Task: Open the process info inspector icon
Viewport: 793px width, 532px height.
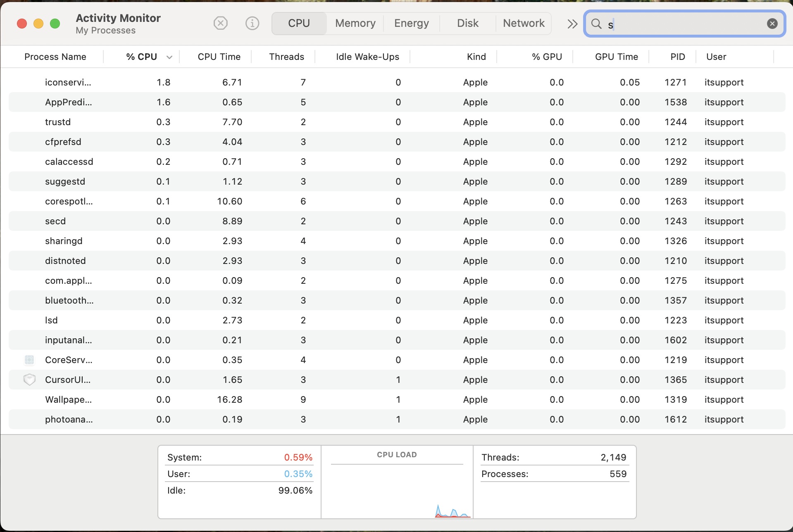Action: click(x=252, y=23)
